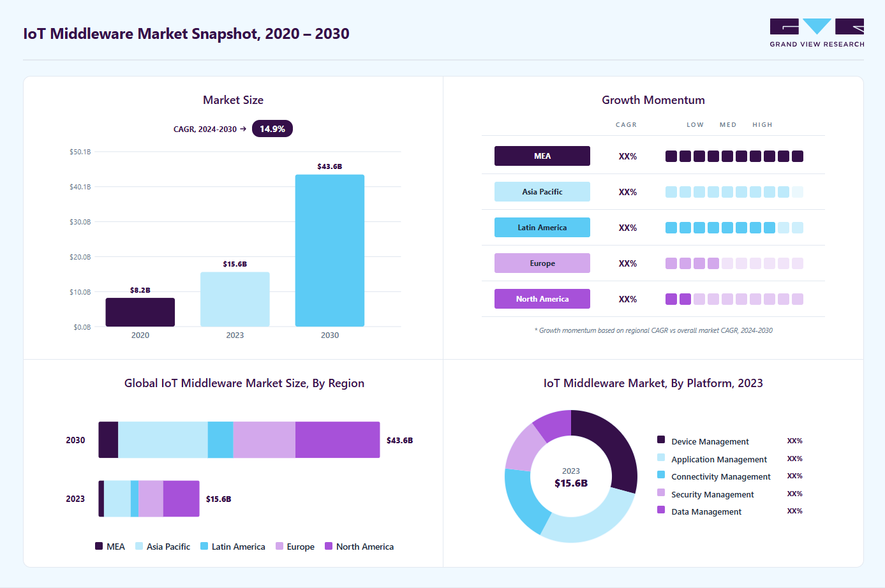The width and height of the screenshot is (885, 588).
Task: Click the Europe segment of 2030 bar
Action: click(x=264, y=440)
